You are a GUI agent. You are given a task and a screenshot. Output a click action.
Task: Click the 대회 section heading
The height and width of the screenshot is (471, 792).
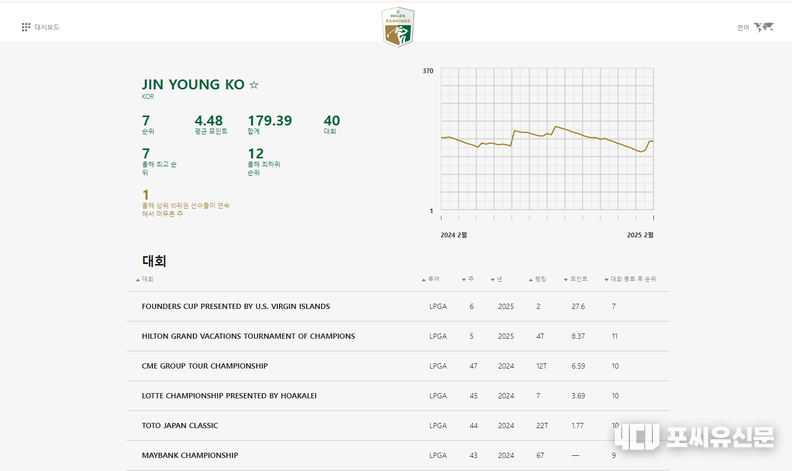tap(154, 261)
